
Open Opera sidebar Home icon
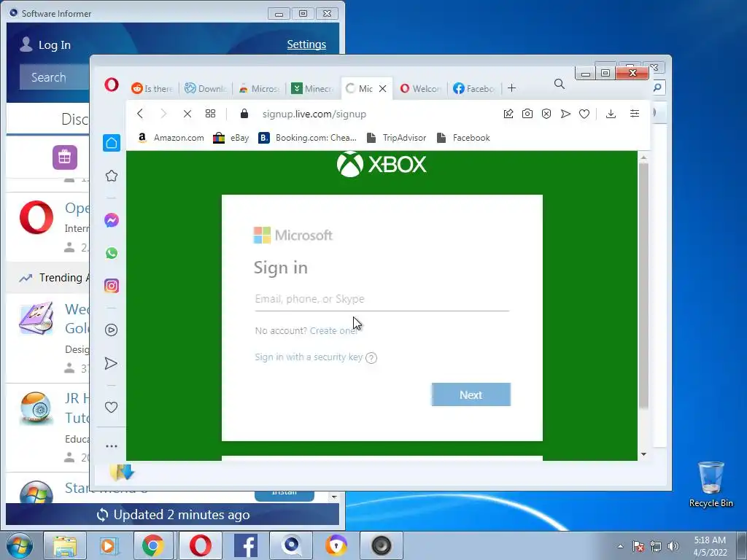coord(112,143)
